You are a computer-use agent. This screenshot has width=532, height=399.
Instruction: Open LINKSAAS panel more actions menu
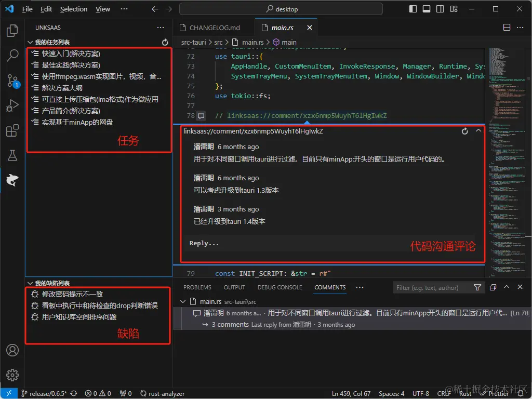161,28
